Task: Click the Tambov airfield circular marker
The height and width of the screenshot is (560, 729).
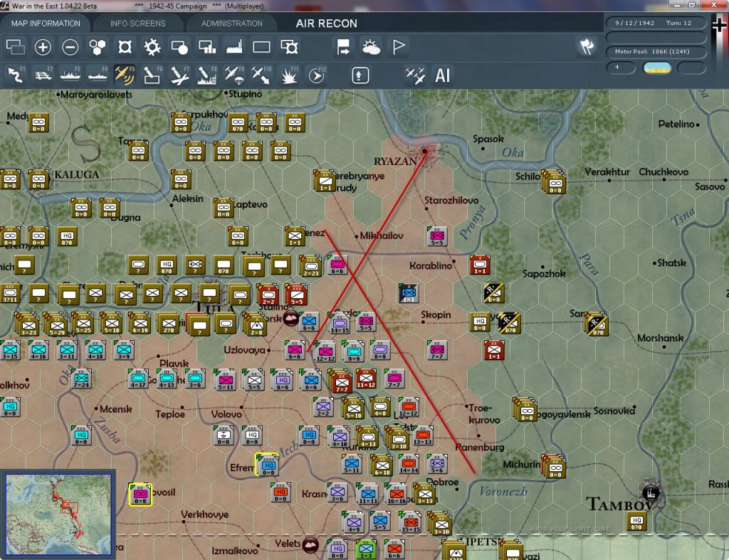Action: pos(651,492)
